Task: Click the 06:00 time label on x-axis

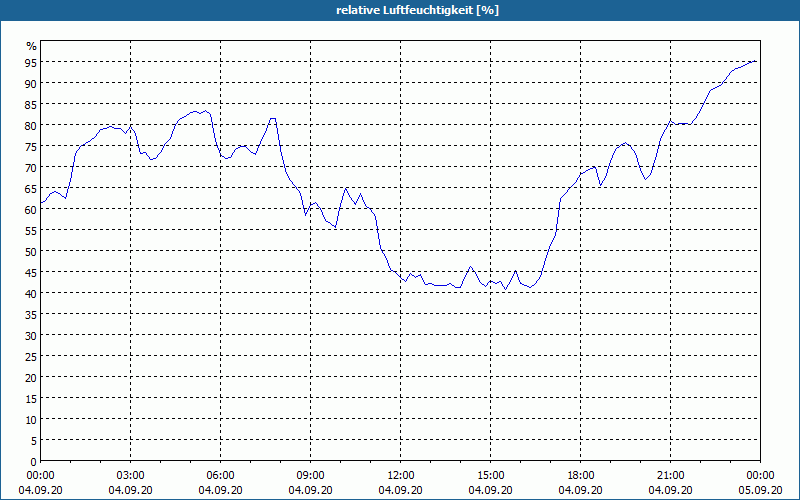Action: pyautogui.click(x=220, y=476)
